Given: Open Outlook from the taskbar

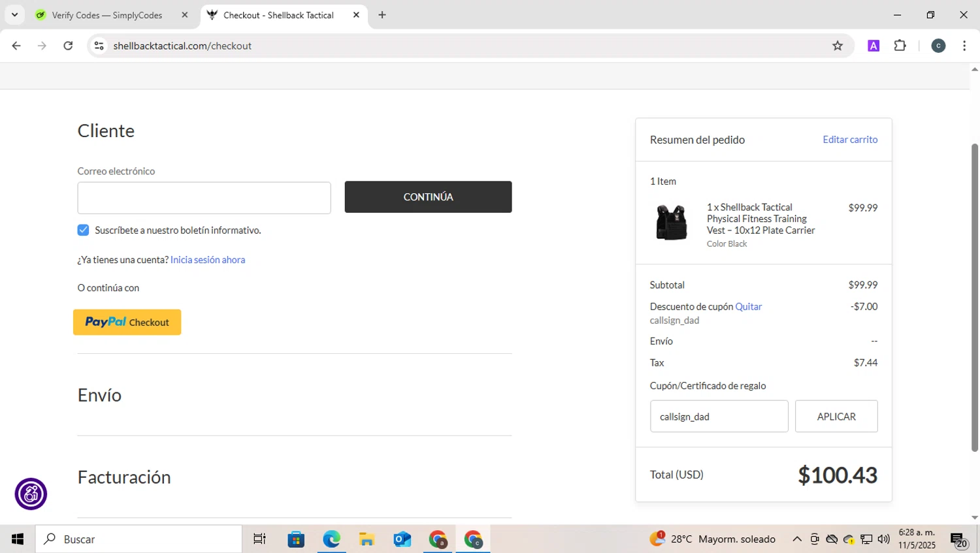Looking at the screenshot, I should coord(402,539).
